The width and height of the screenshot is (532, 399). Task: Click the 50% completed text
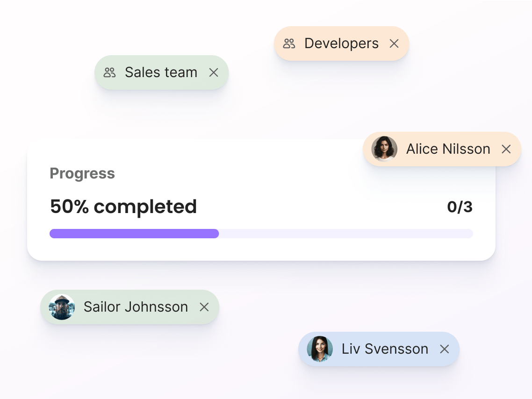coord(123,207)
